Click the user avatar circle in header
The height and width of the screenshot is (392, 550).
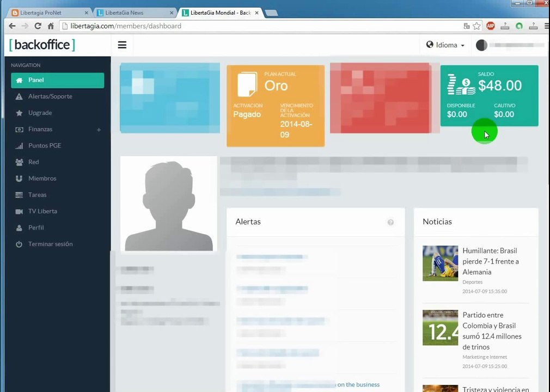pyautogui.click(x=481, y=45)
